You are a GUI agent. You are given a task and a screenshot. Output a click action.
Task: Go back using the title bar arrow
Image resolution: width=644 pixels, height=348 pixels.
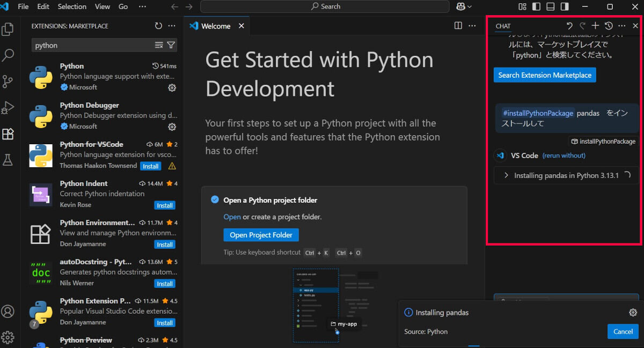(x=174, y=6)
